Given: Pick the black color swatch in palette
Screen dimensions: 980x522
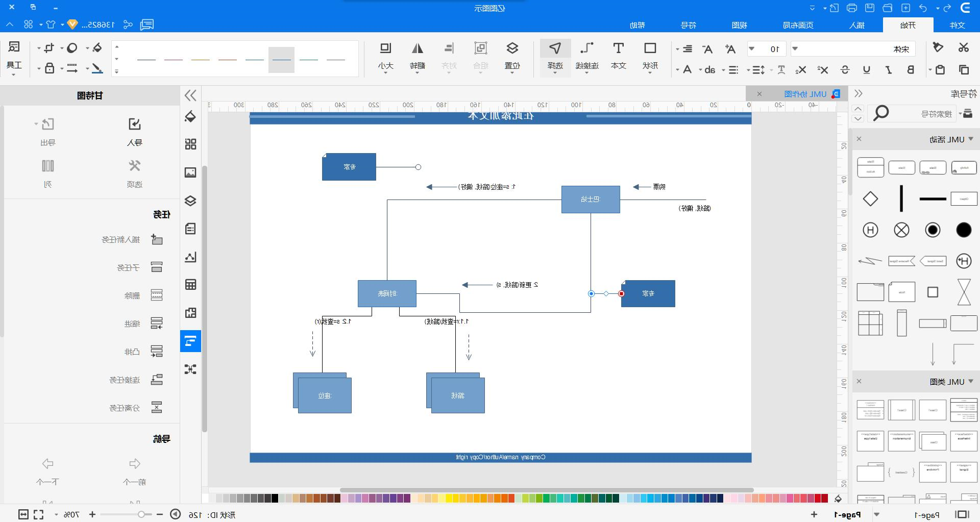Looking at the screenshot, I should [x=275, y=499].
